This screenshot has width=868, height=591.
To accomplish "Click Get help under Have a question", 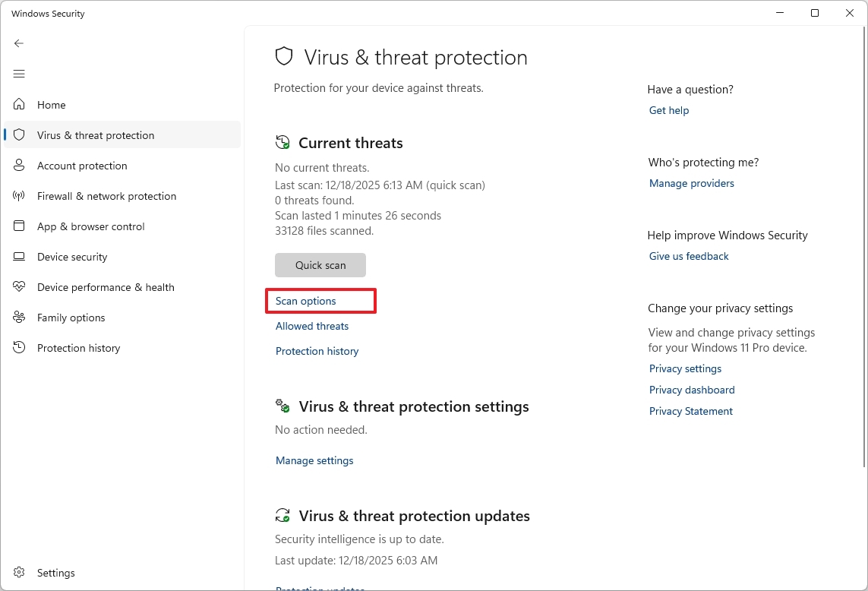I will pyautogui.click(x=668, y=110).
